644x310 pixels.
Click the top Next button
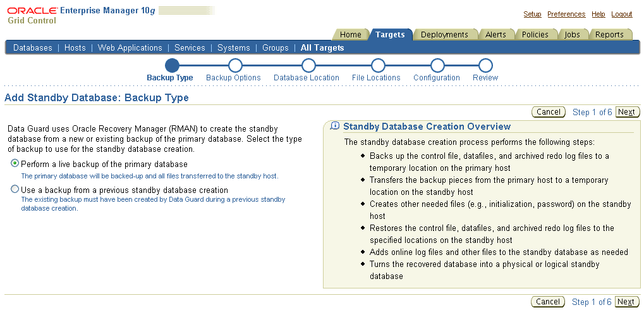pyautogui.click(x=626, y=112)
